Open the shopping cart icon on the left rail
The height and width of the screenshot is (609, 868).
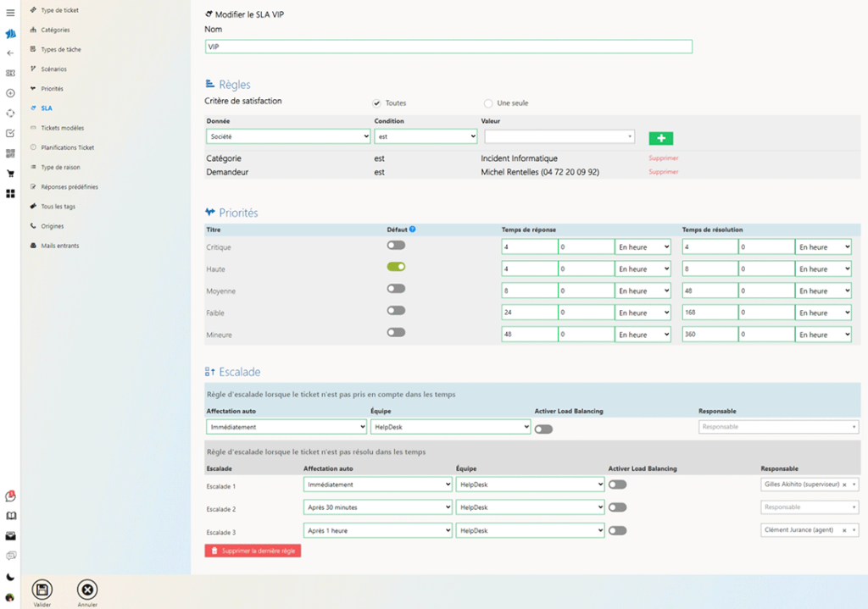(10, 171)
